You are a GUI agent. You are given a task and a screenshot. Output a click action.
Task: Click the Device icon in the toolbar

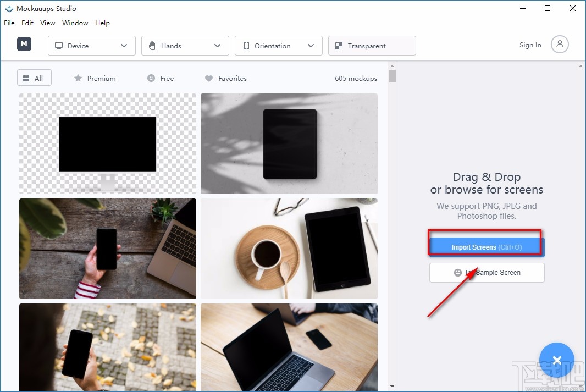click(x=58, y=46)
